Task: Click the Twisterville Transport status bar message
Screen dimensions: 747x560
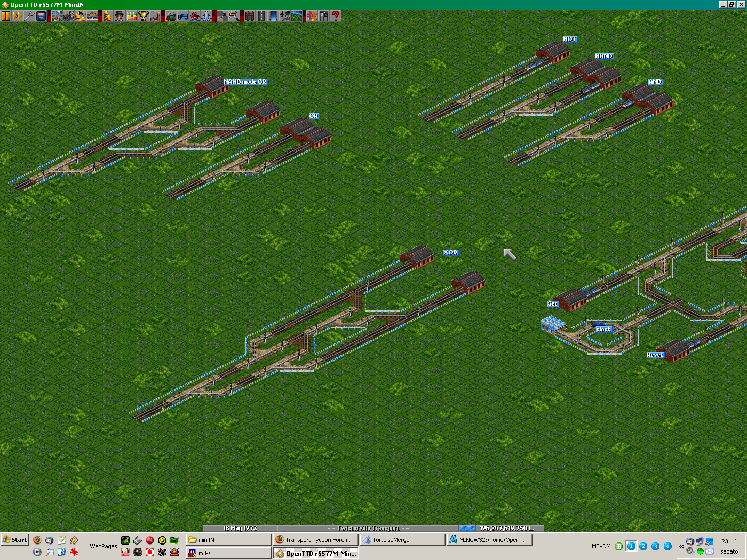Action: tap(368, 528)
